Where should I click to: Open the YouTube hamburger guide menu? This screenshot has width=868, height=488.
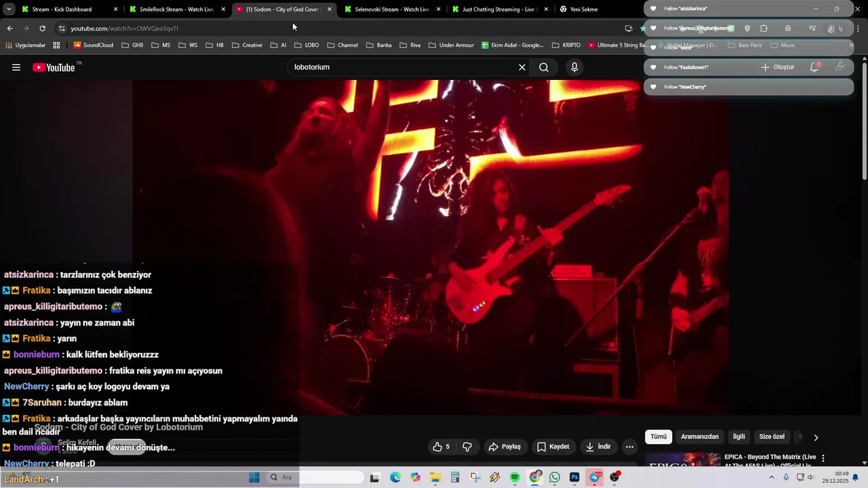click(16, 67)
